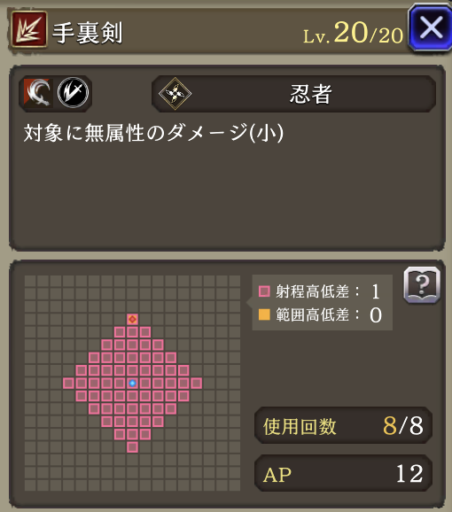This screenshot has width=452, height=512.
Task: Tap the 使用回数 8/8 counter
Action: click(x=343, y=426)
